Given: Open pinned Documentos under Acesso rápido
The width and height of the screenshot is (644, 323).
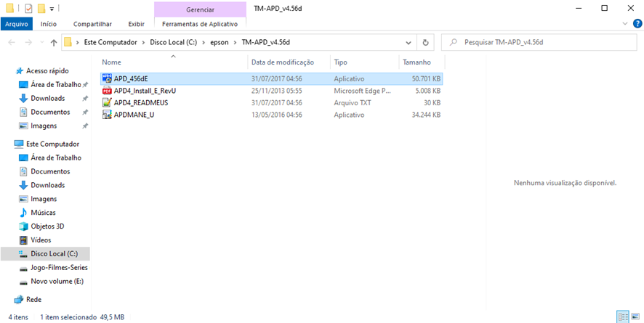Looking at the screenshot, I should point(50,112).
